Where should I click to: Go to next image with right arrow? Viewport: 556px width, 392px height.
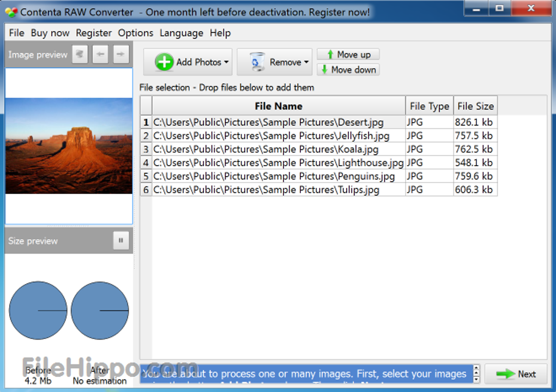point(121,55)
